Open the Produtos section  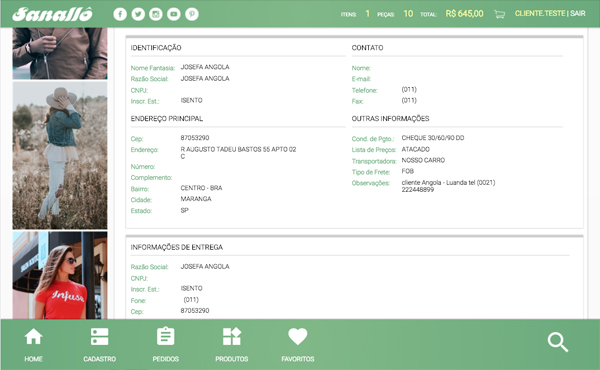pyautogui.click(x=232, y=345)
